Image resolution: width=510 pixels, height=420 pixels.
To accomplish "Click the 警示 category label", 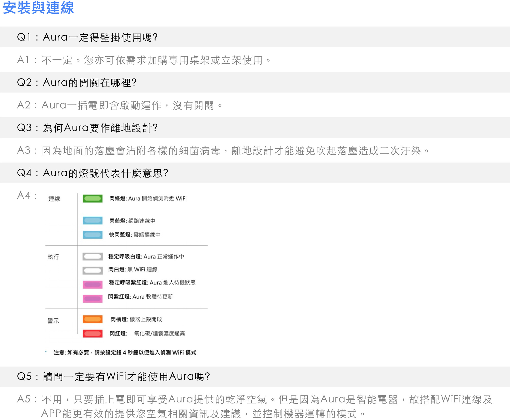I will click(x=53, y=321).
